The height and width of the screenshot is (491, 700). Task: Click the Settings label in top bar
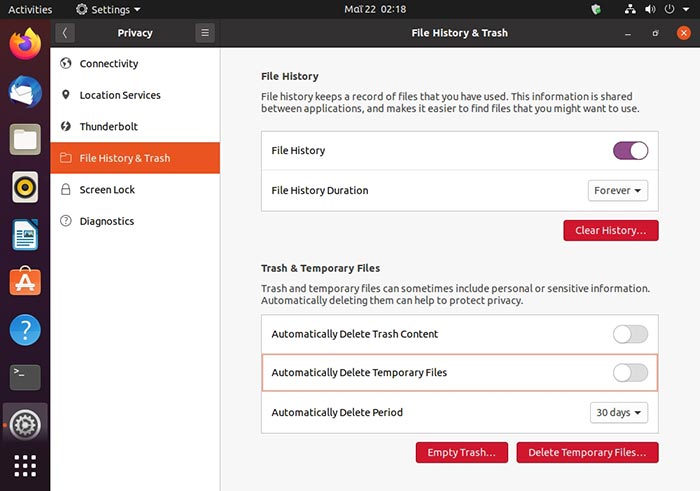pyautogui.click(x=110, y=9)
